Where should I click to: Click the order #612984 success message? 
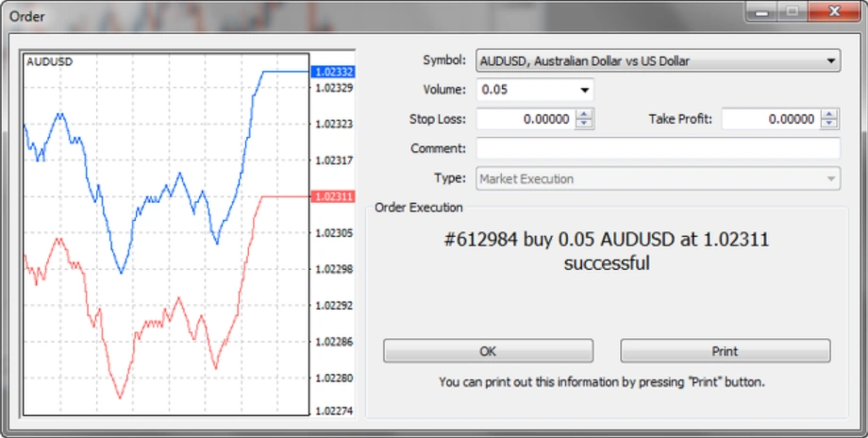(606, 251)
